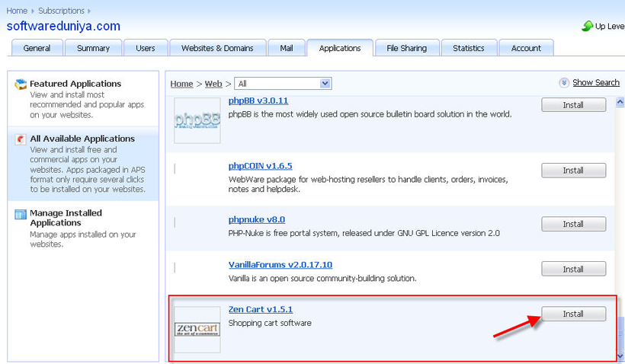Viewport: 625px width, 364px height.
Task: Click the Manage Installed Applications icon
Action: [x=21, y=214]
